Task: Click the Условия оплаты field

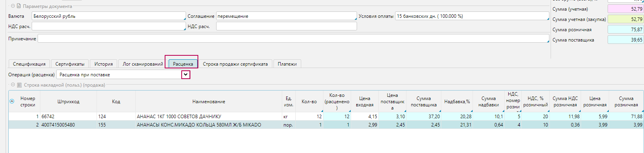Action: pos(472,16)
